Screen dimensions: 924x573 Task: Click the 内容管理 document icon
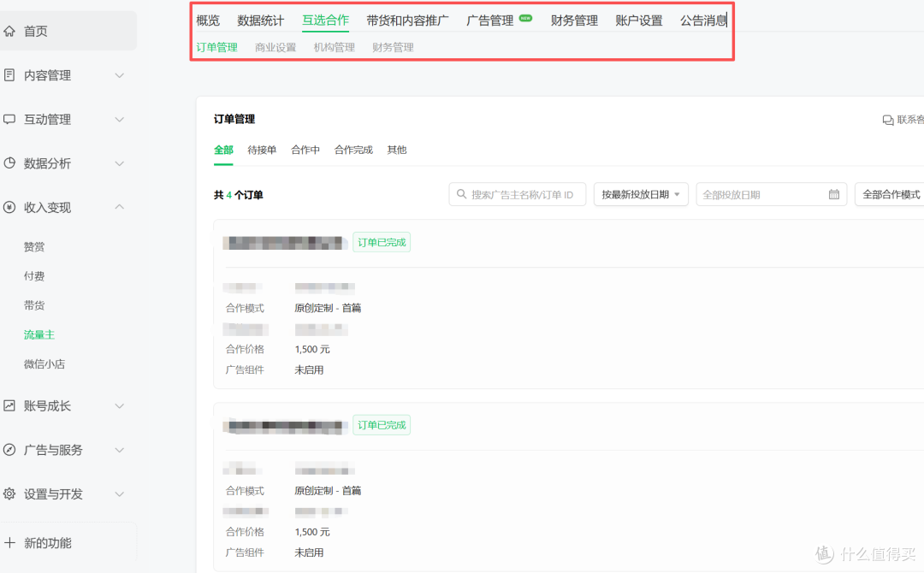(9, 75)
